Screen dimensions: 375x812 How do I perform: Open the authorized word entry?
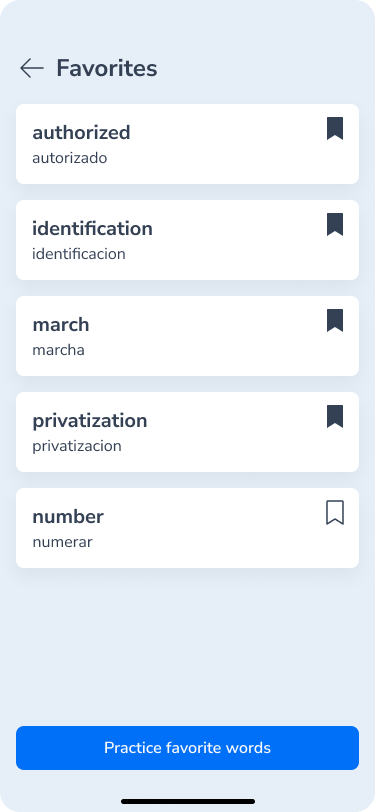click(x=188, y=144)
